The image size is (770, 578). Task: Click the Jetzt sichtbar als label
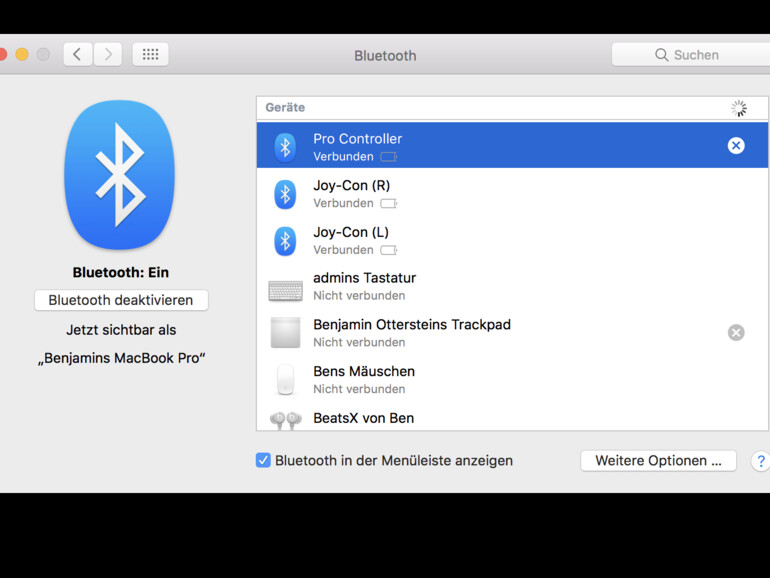[121, 330]
